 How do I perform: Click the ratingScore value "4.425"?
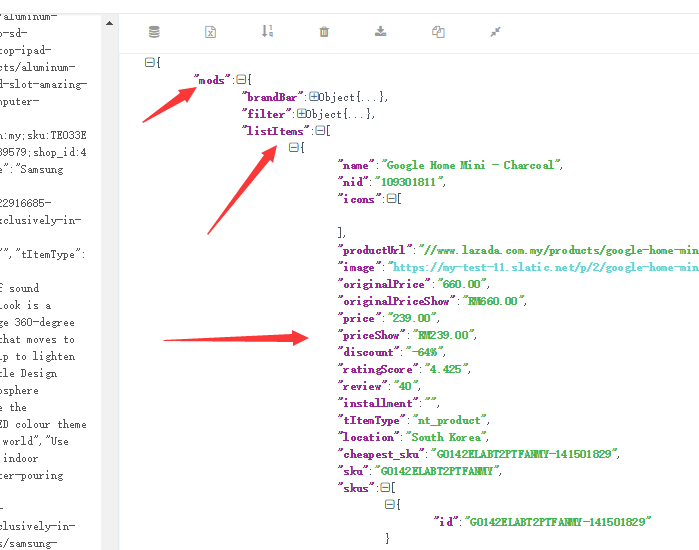point(445,369)
